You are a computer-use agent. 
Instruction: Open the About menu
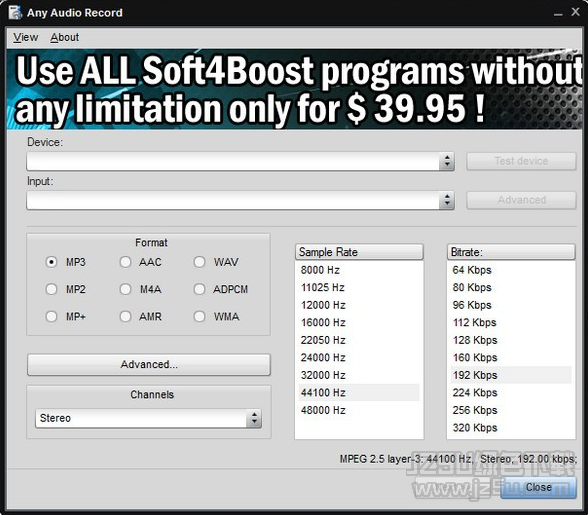[64, 38]
